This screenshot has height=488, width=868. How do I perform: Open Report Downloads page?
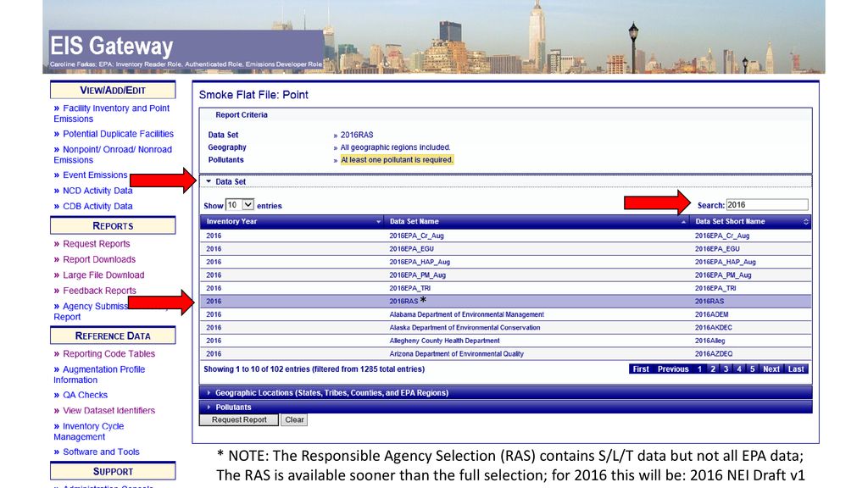[94, 259]
